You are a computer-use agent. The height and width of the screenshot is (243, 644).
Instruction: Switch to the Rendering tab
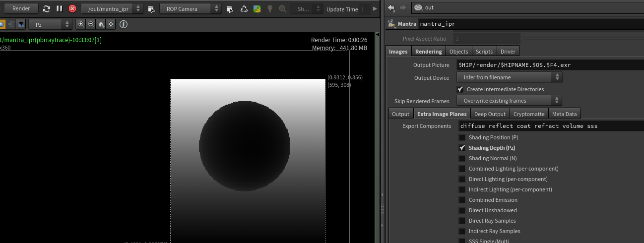click(428, 52)
